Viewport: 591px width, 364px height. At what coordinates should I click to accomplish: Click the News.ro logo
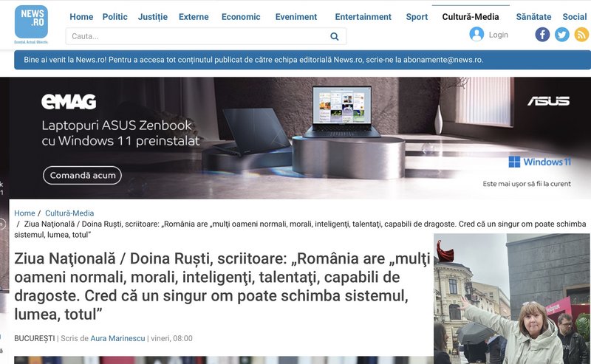31,24
